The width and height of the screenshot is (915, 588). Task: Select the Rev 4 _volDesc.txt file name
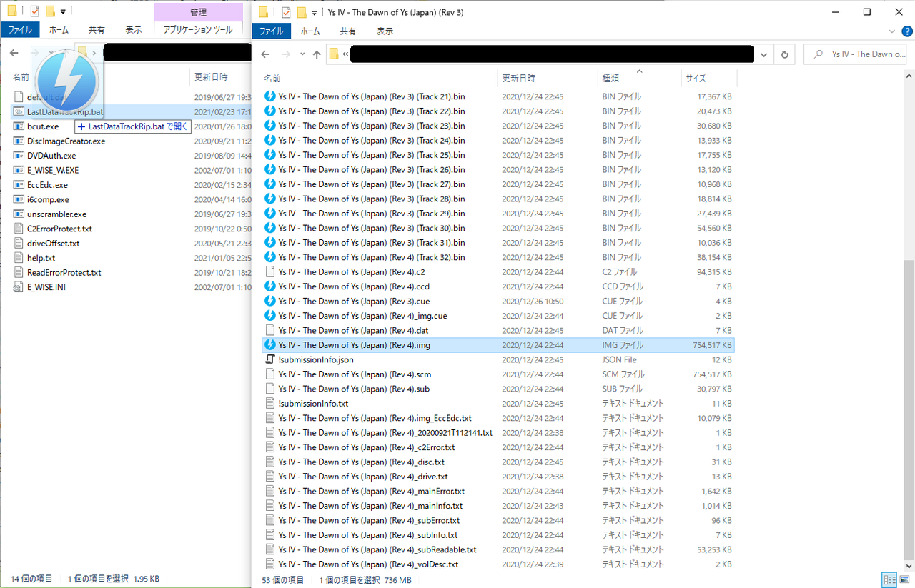368,564
